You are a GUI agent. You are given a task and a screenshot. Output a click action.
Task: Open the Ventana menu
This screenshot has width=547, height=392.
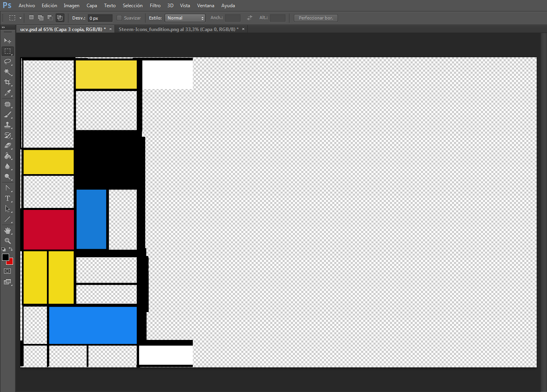pos(206,6)
